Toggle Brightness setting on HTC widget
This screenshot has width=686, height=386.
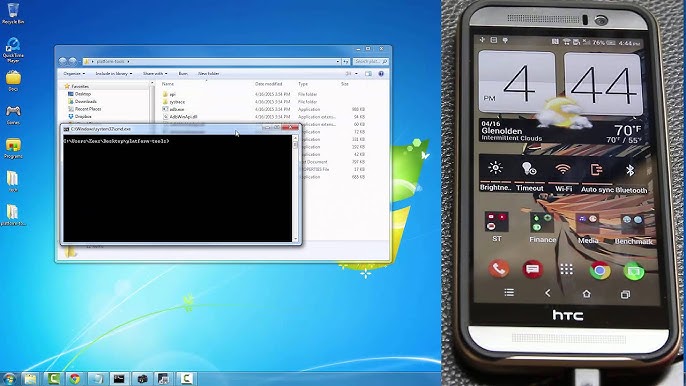tap(495, 175)
